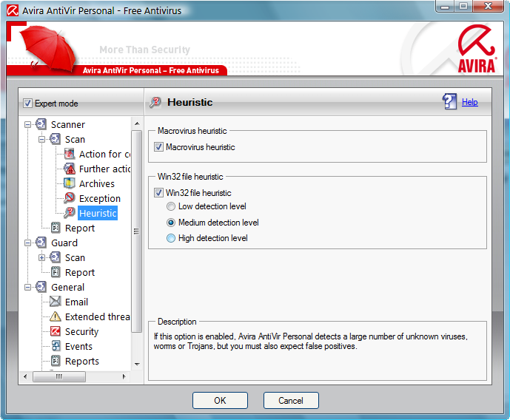Click the Reports notepad icon
510x420 pixels.
56,361
